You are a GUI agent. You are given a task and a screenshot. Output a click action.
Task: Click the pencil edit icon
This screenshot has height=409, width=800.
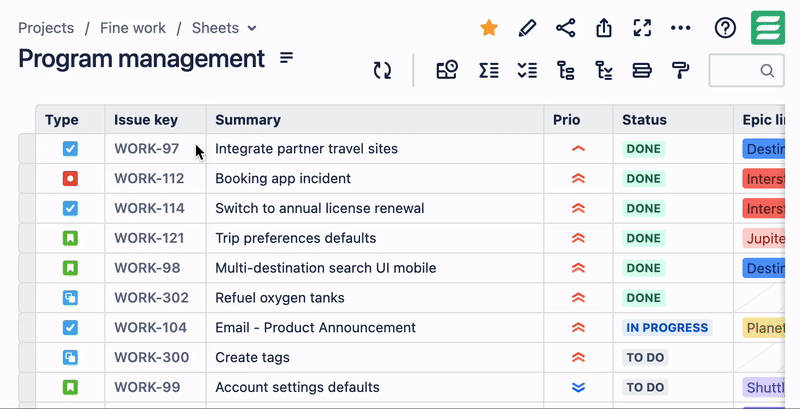pos(527,28)
